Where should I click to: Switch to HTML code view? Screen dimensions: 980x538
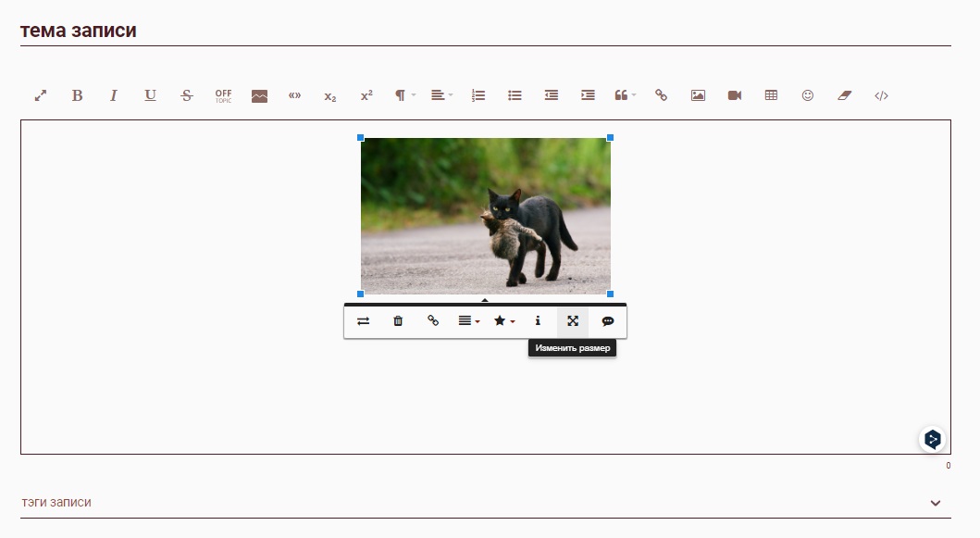click(x=881, y=95)
